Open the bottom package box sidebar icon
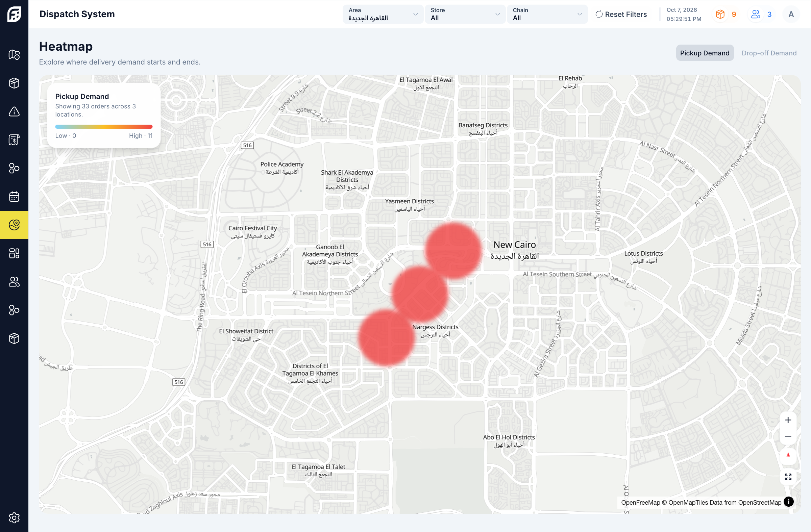The height and width of the screenshot is (532, 811). pos(14,338)
